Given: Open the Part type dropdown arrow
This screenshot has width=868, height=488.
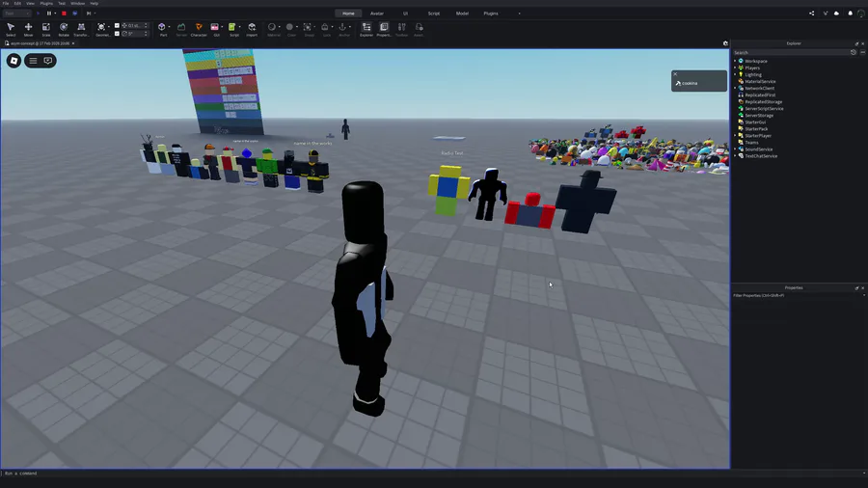Looking at the screenshot, I should coord(169,27).
